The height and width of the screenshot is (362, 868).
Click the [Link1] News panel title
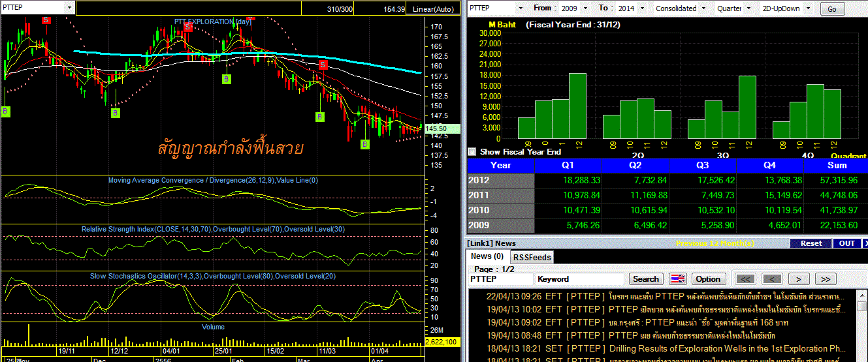(x=491, y=243)
